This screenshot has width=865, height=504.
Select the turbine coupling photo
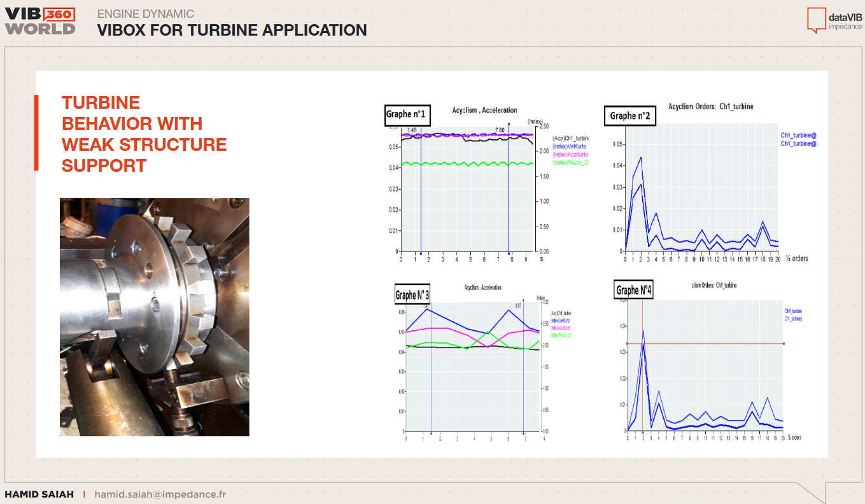(154, 317)
